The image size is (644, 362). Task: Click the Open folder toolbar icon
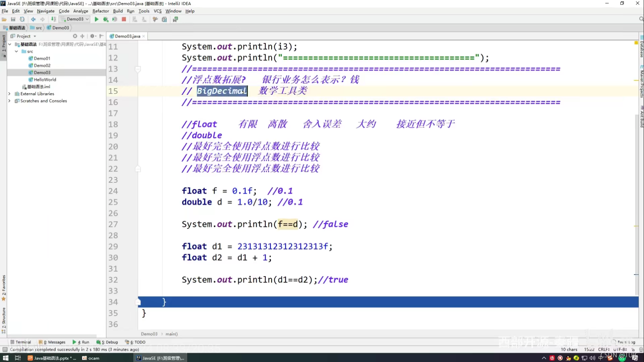(4, 19)
